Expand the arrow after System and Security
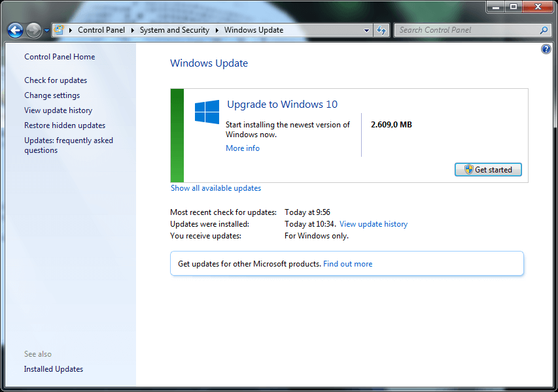The image size is (558, 392). (x=217, y=30)
